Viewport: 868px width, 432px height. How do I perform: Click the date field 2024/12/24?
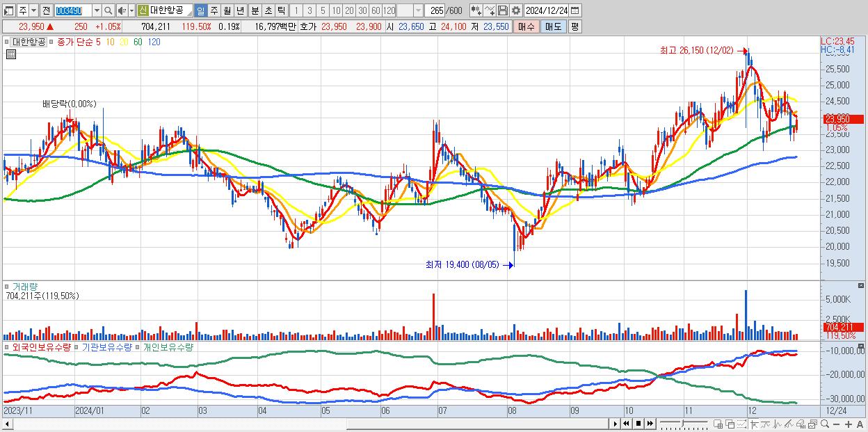click(x=547, y=11)
